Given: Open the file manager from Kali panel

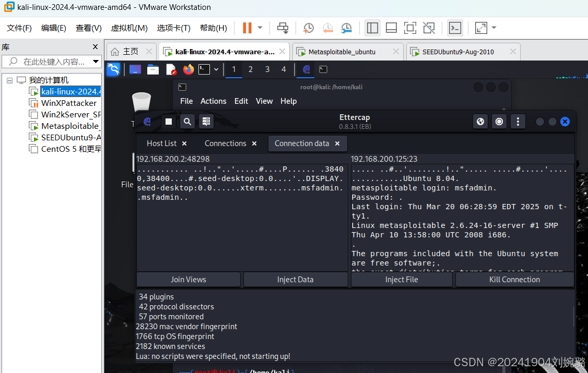Looking at the screenshot, I should tap(153, 69).
